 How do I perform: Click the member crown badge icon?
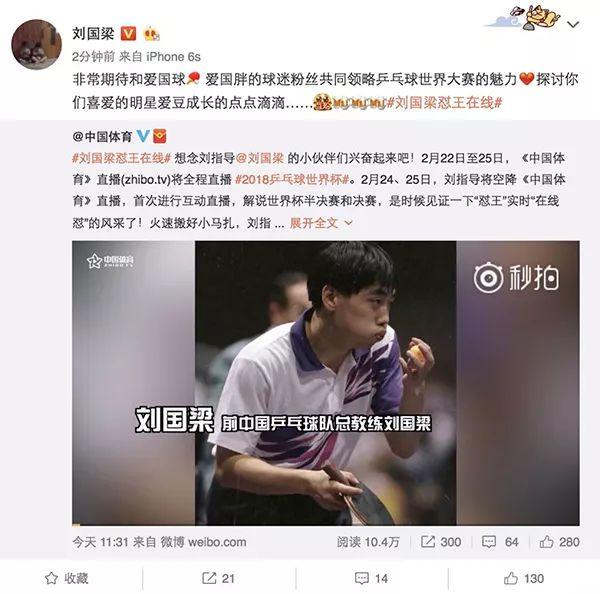tap(152, 34)
